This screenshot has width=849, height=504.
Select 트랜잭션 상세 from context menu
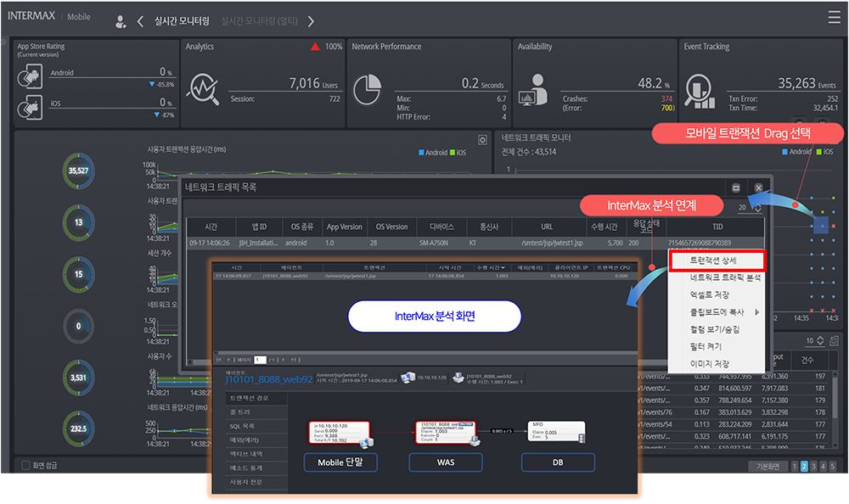(717, 261)
